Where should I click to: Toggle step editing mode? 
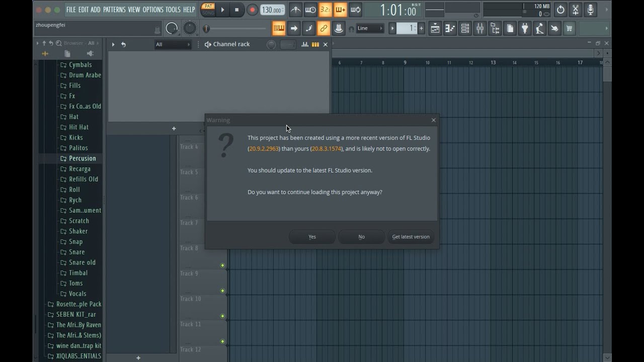coord(309,29)
